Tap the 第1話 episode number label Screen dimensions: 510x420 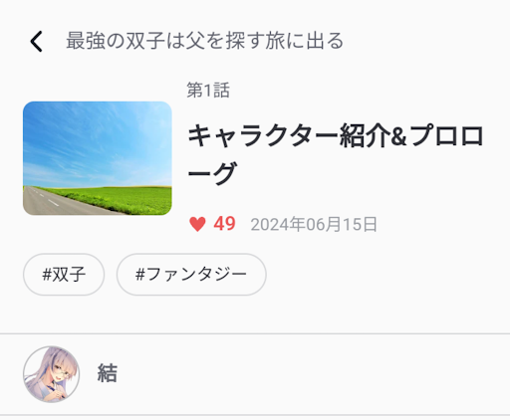click(x=208, y=91)
